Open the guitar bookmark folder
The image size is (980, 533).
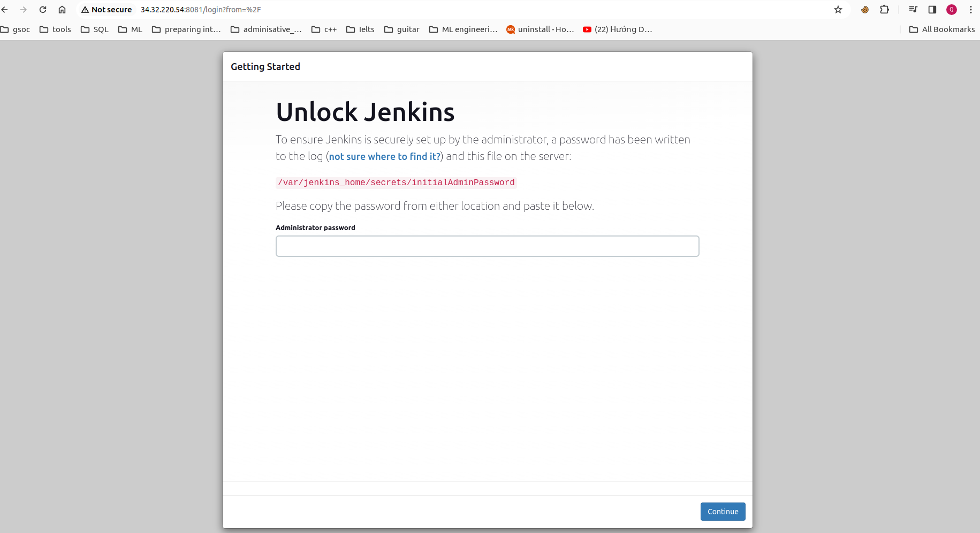pos(401,29)
